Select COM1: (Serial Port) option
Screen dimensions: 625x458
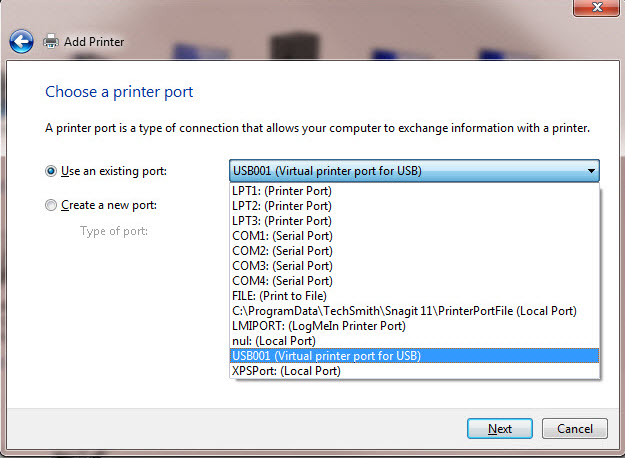415,236
